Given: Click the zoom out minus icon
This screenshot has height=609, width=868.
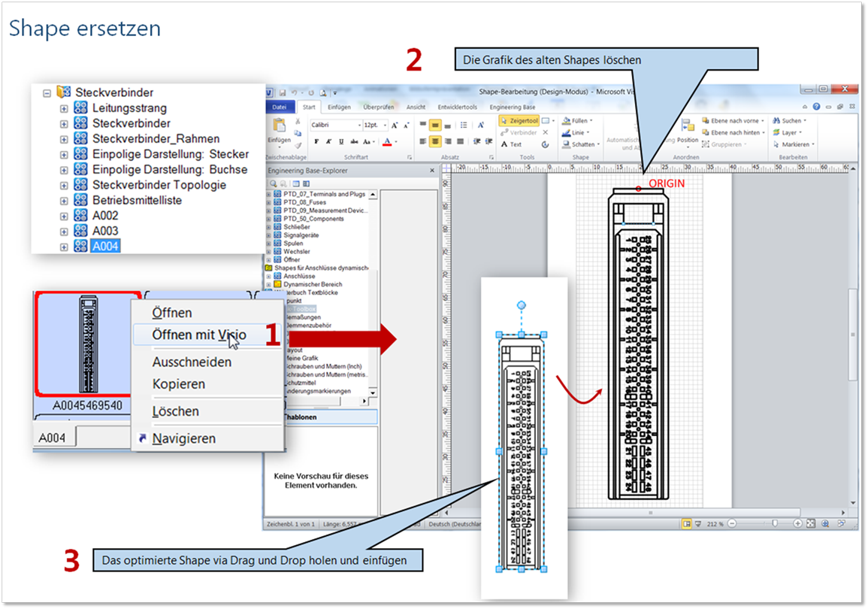Looking at the screenshot, I should tap(733, 524).
